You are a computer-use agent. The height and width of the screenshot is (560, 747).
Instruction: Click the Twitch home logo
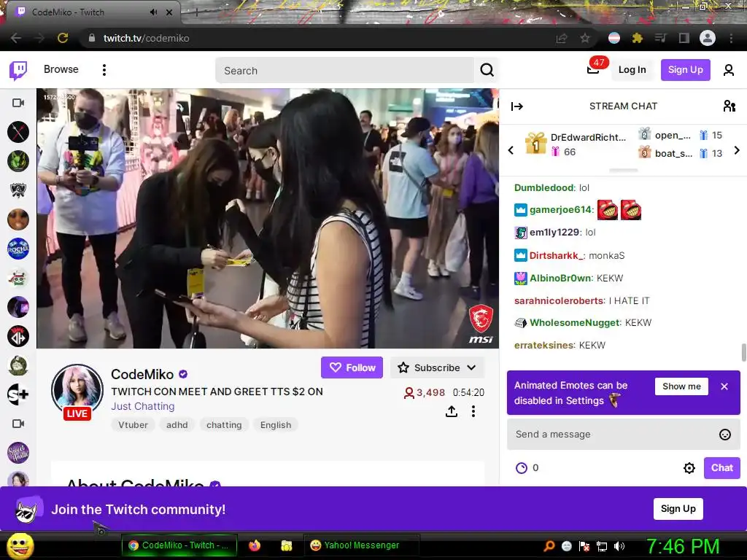tap(18, 70)
